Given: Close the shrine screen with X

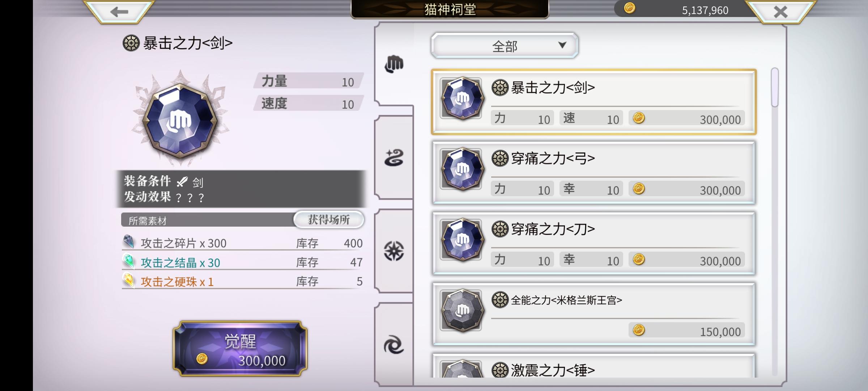Looking at the screenshot, I should click(x=780, y=12).
